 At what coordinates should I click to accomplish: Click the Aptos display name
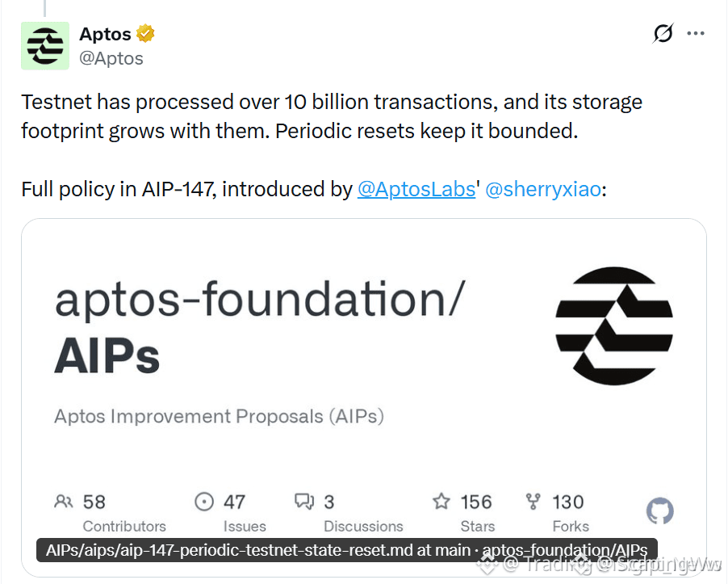click(106, 34)
